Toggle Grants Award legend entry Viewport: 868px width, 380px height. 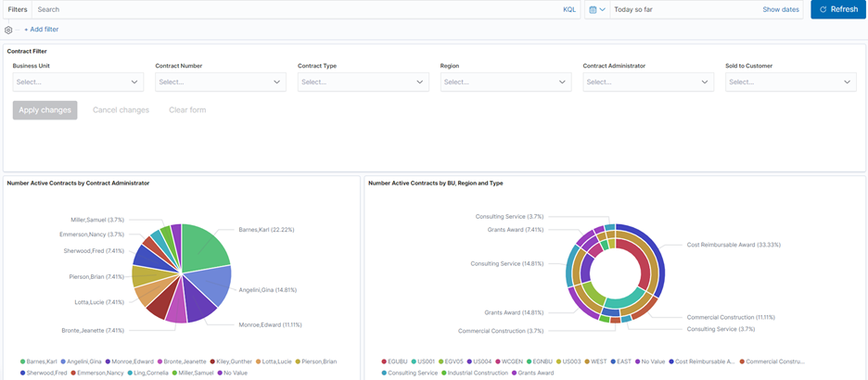tap(532, 373)
